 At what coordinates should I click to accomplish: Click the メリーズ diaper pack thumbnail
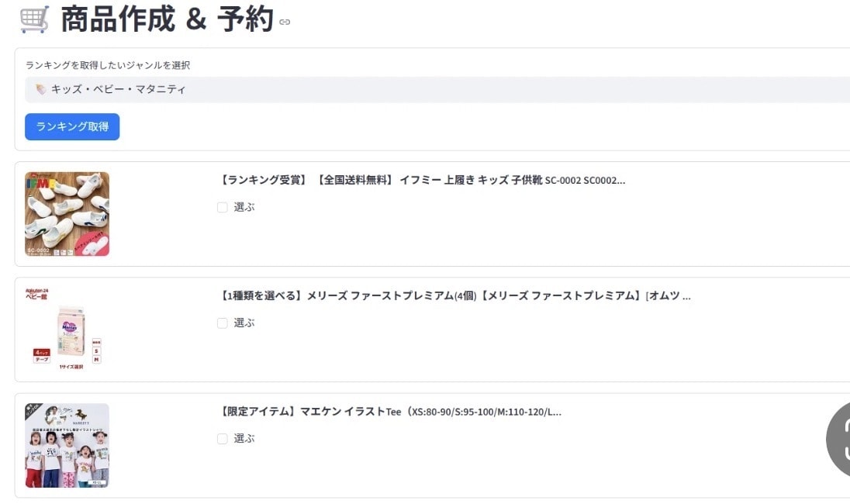pyautogui.click(x=67, y=330)
